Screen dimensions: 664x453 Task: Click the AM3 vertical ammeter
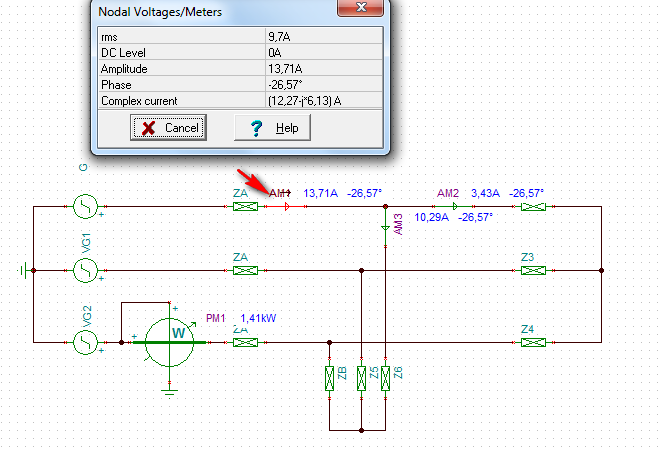click(386, 227)
